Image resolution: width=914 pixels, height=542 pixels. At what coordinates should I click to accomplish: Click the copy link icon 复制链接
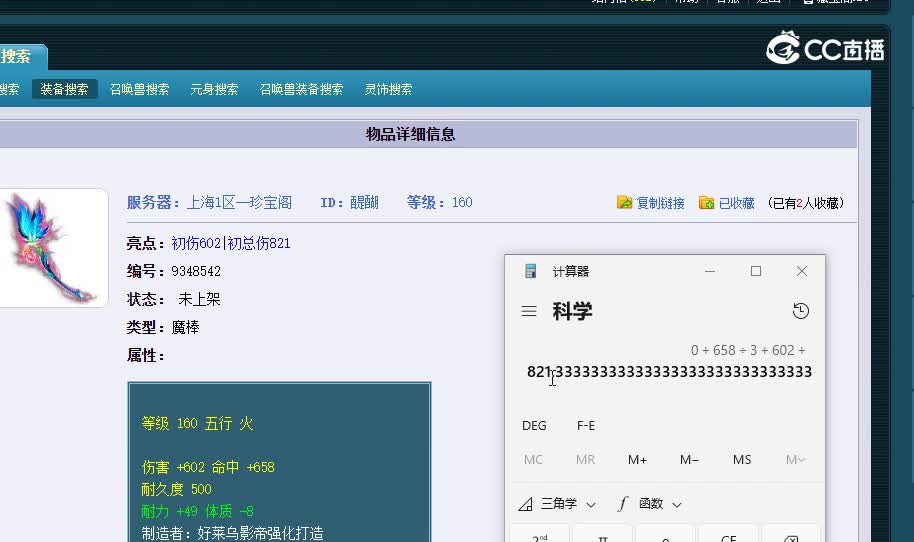pyautogui.click(x=625, y=203)
